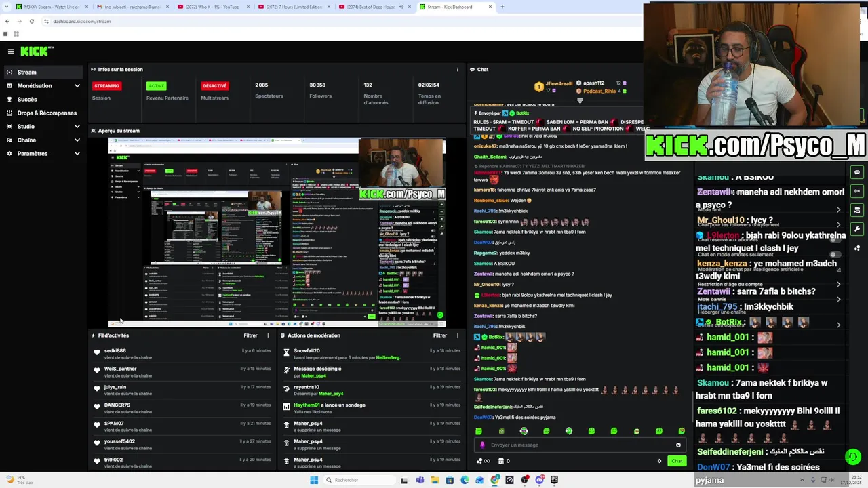Open HeiSen6erg moderator link

point(388,357)
